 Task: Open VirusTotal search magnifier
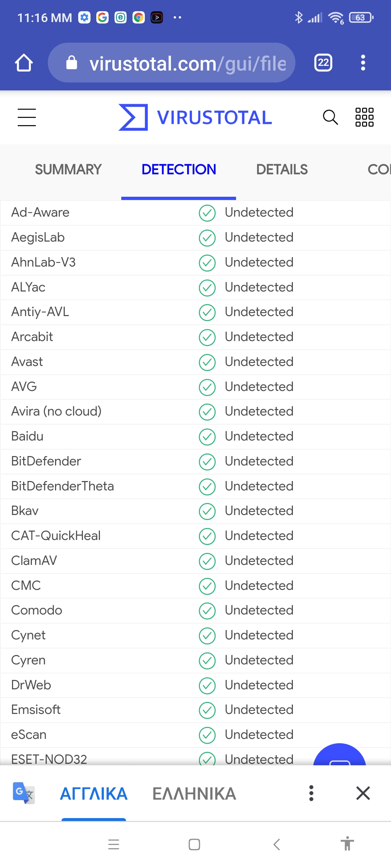pyautogui.click(x=330, y=118)
